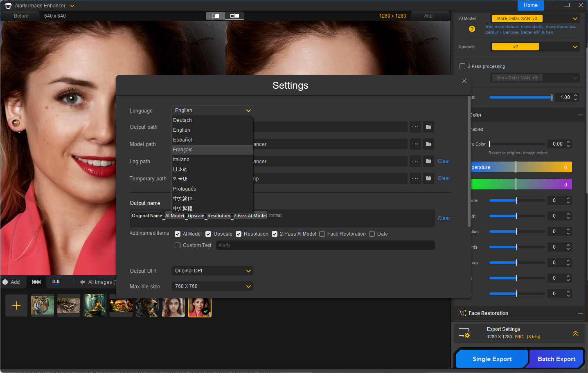The image size is (588, 373).
Task: Open folder icon for Output path
Action: (x=428, y=127)
